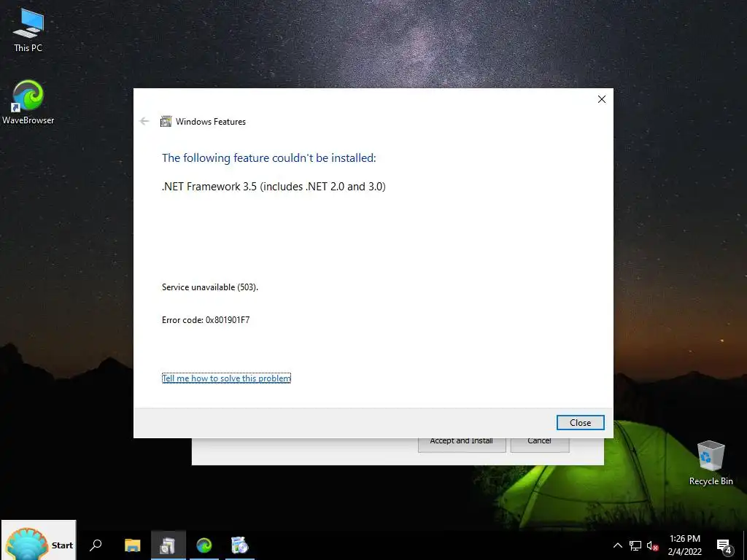Click Accept and Install in the background window
This screenshot has width=747, height=560.
(x=462, y=443)
